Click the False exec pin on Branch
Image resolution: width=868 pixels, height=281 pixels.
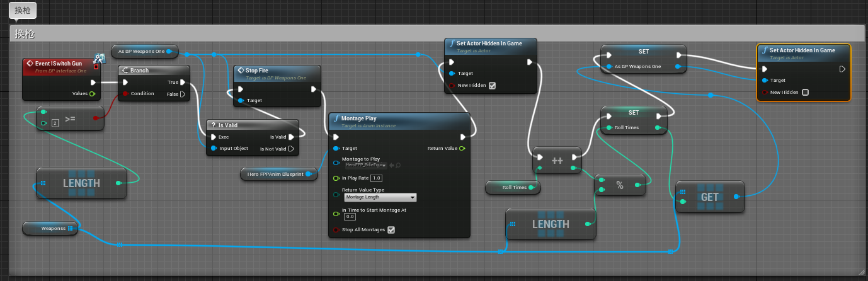[x=183, y=94]
